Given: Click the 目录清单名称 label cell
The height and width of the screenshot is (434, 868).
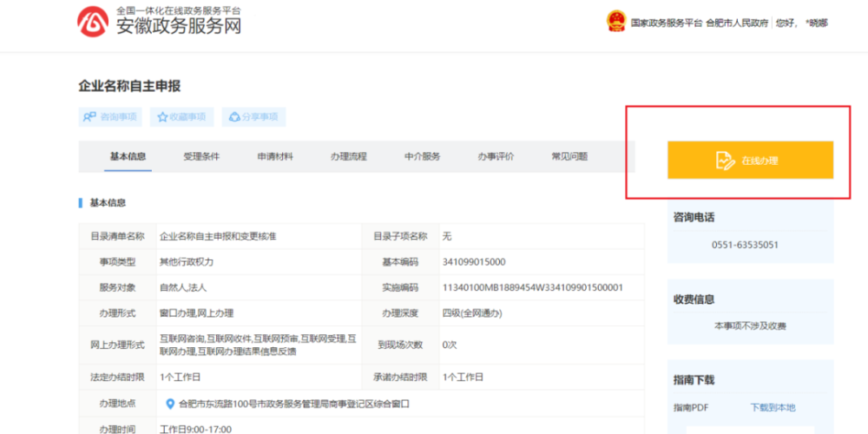Looking at the screenshot, I should tap(117, 236).
